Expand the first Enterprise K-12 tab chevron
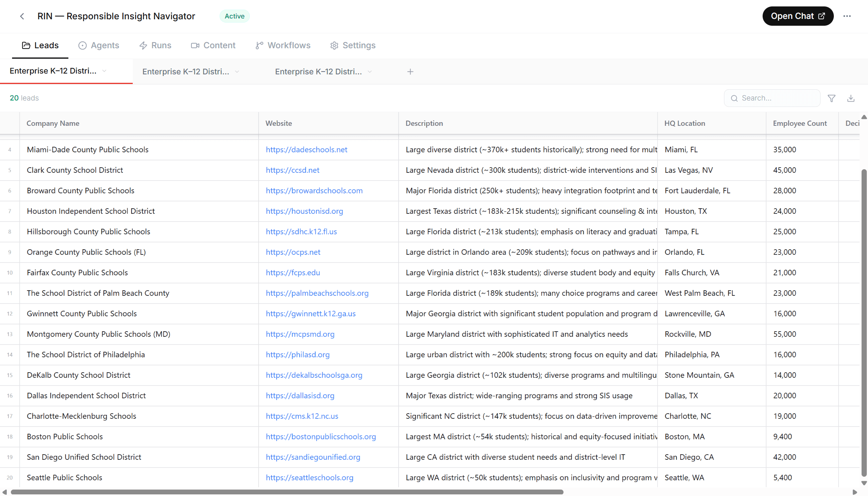The height and width of the screenshot is (496, 868). (104, 71)
